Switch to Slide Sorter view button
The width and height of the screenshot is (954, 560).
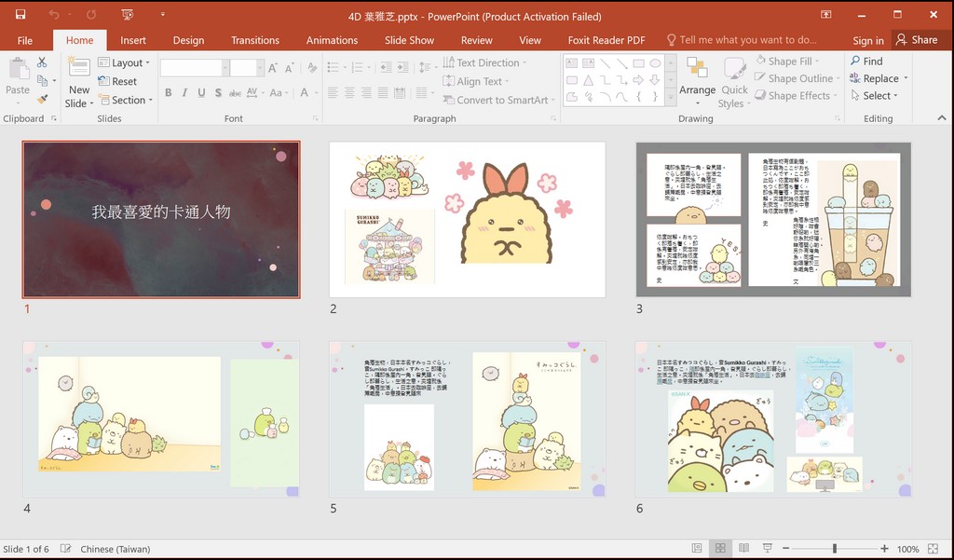coord(720,549)
